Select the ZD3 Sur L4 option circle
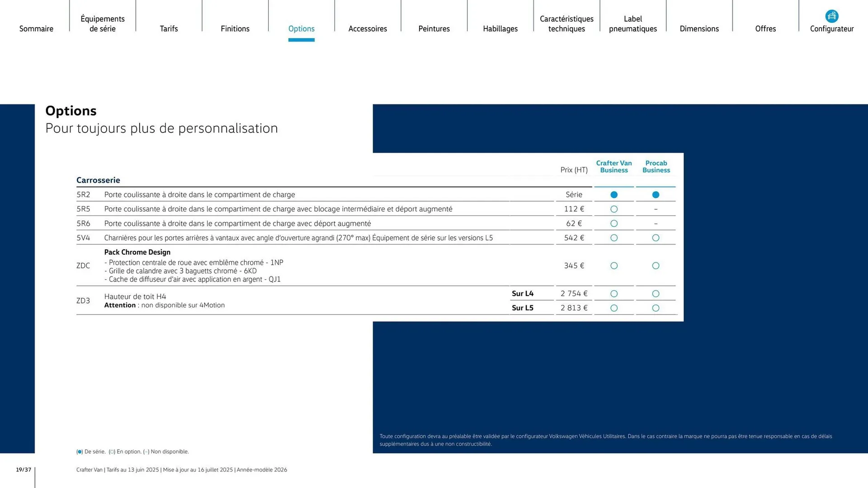This screenshot has width=868, height=488. 613,293
